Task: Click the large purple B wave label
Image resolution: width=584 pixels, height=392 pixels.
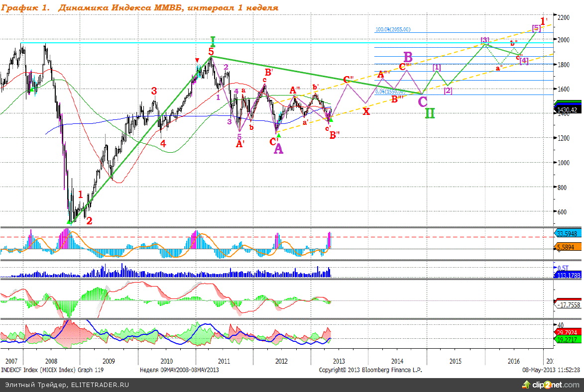Action: pyautogui.click(x=408, y=56)
